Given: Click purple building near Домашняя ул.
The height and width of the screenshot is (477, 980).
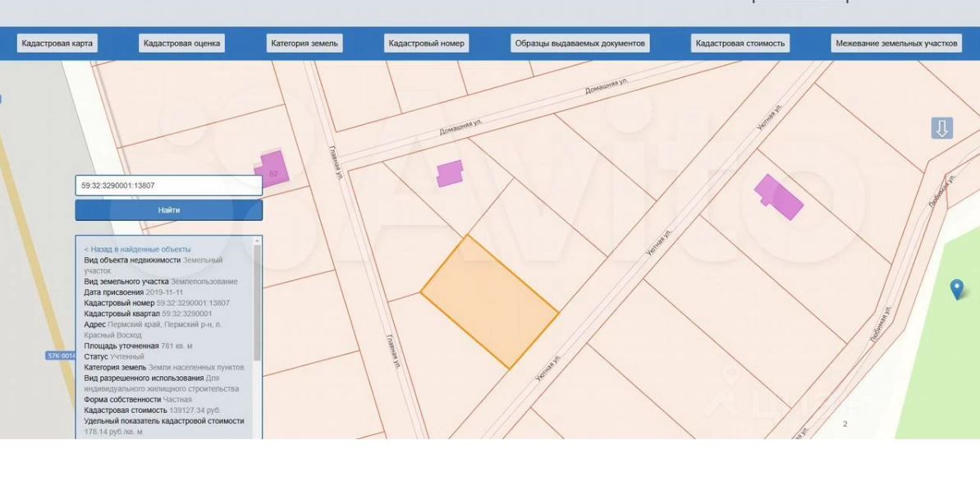Looking at the screenshot, I should coord(450,173).
